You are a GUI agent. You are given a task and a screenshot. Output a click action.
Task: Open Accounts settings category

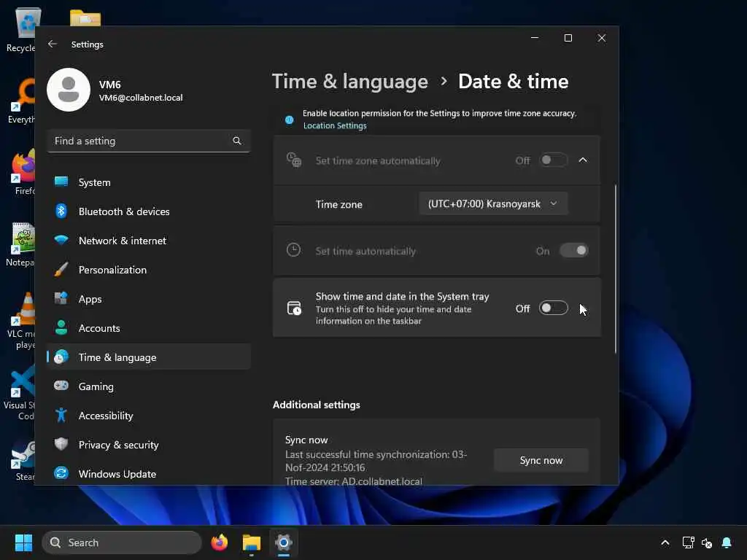[149, 327]
